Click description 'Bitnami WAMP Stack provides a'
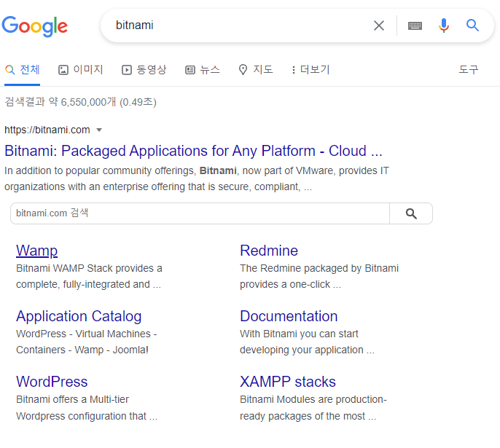500x448 pixels. point(89,268)
